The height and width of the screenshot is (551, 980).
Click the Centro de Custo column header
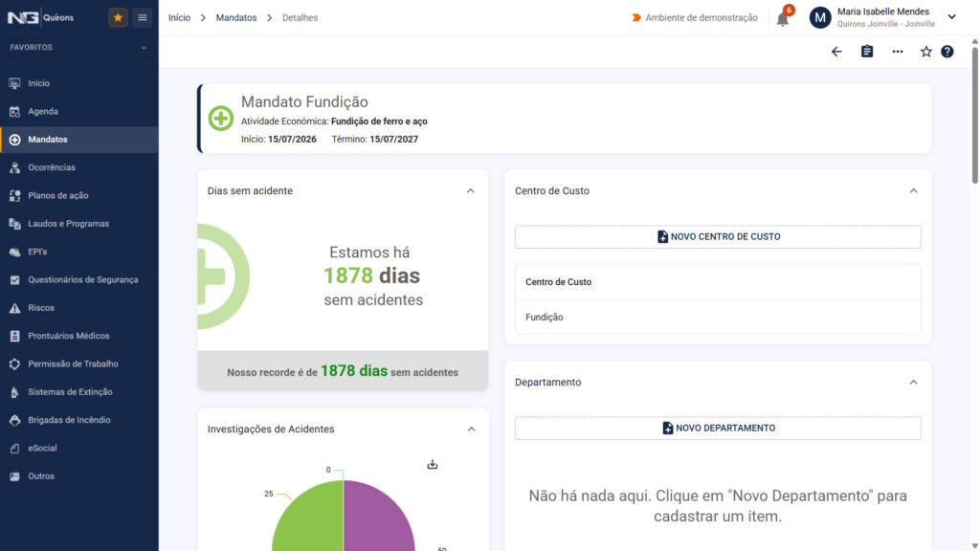tap(558, 282)
